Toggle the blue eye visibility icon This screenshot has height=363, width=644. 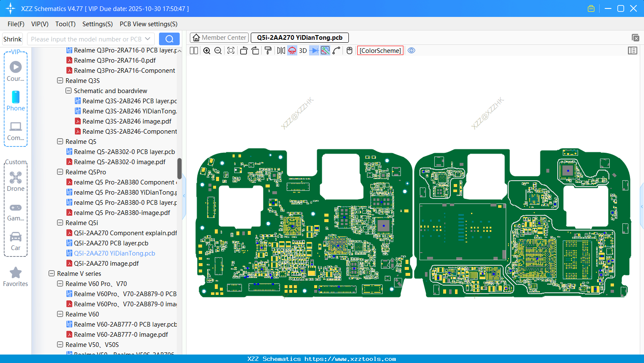[x=411, y=51]
